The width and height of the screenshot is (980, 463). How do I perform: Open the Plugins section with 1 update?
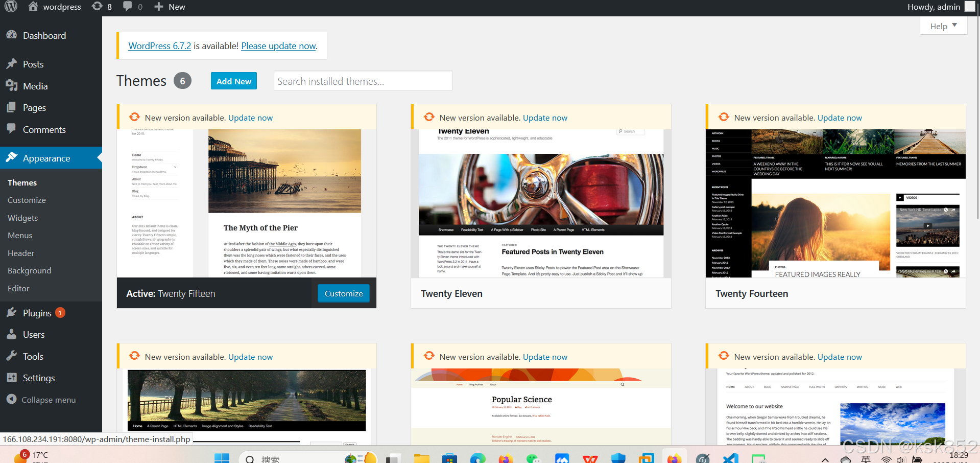[x=51, y=313]
